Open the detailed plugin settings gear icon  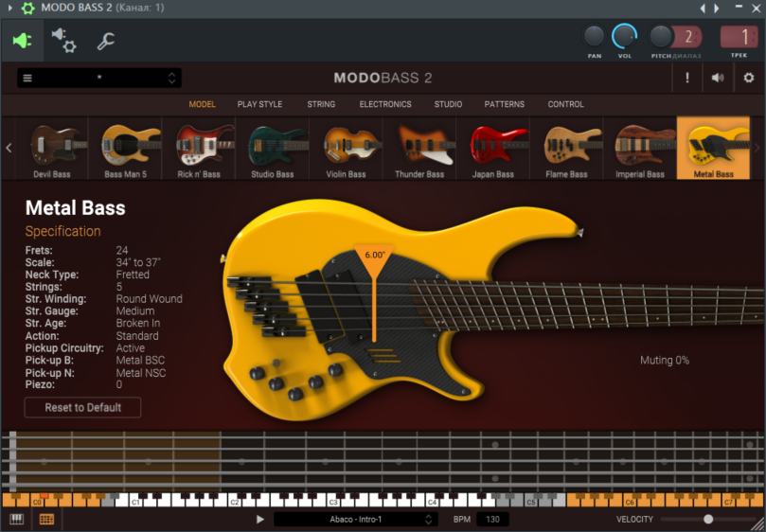tap(63, 40)
